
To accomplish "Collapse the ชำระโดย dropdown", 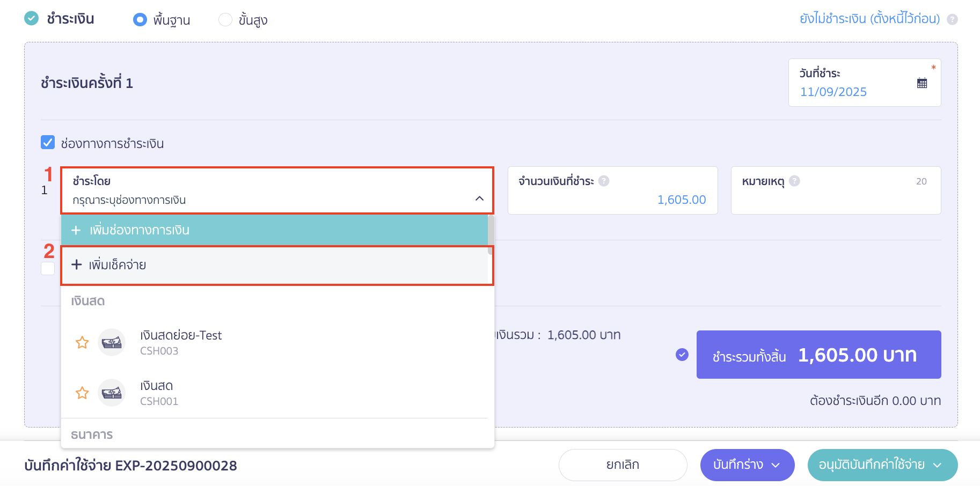I will point(479,198).
